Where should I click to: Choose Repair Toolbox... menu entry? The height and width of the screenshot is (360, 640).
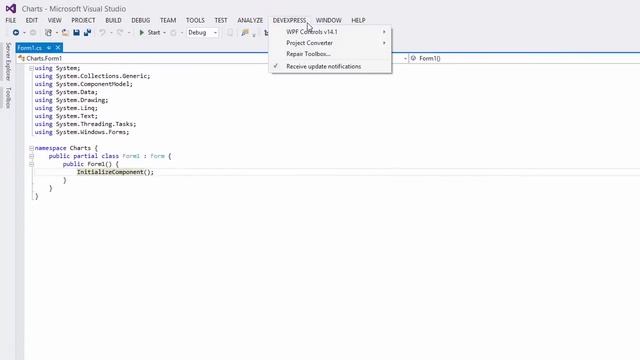[330, 54]
